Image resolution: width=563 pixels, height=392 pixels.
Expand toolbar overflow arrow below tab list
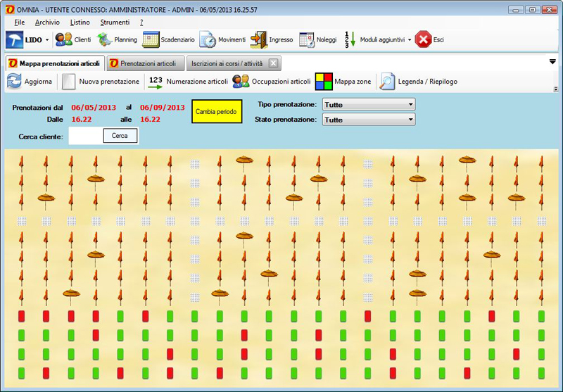coord(556,89)
